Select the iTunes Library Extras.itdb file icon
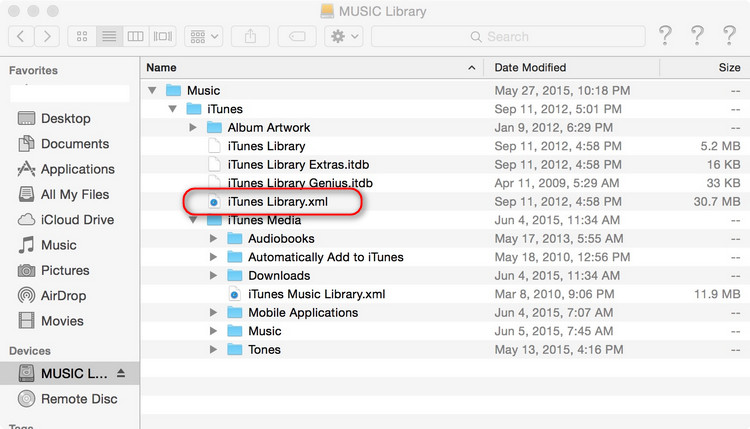Image resolution: width=750 pixels, height=429 pixels. coord(214,165)
